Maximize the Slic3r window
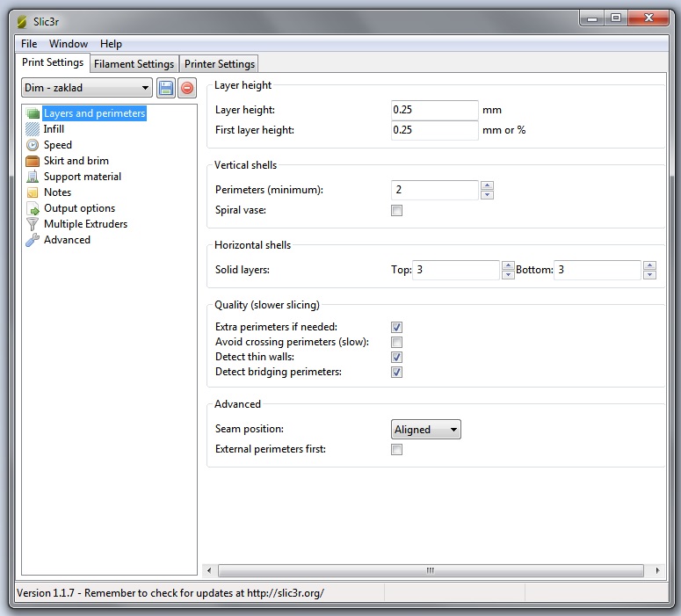681x616 pixels. click(x=615, y=18)
